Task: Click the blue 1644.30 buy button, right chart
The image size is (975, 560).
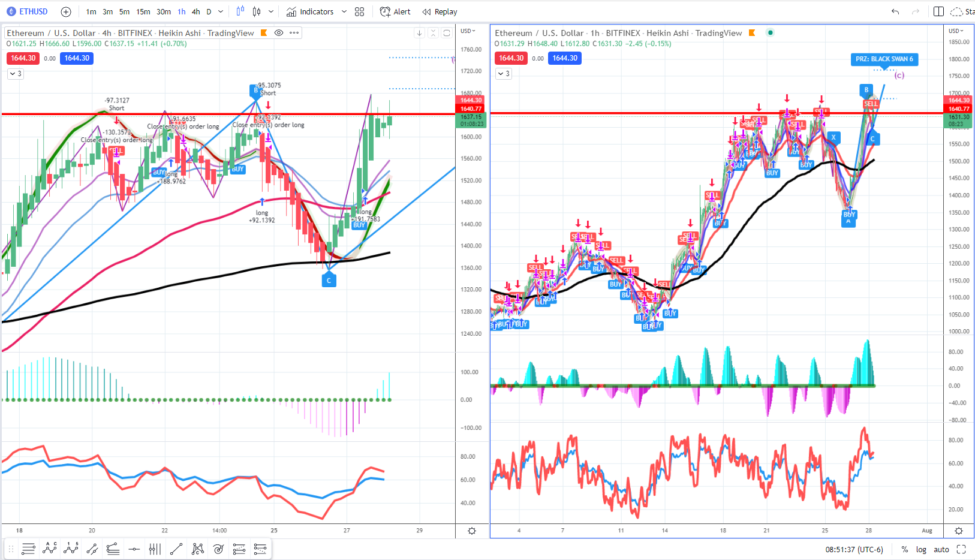Action: (565, 58)
